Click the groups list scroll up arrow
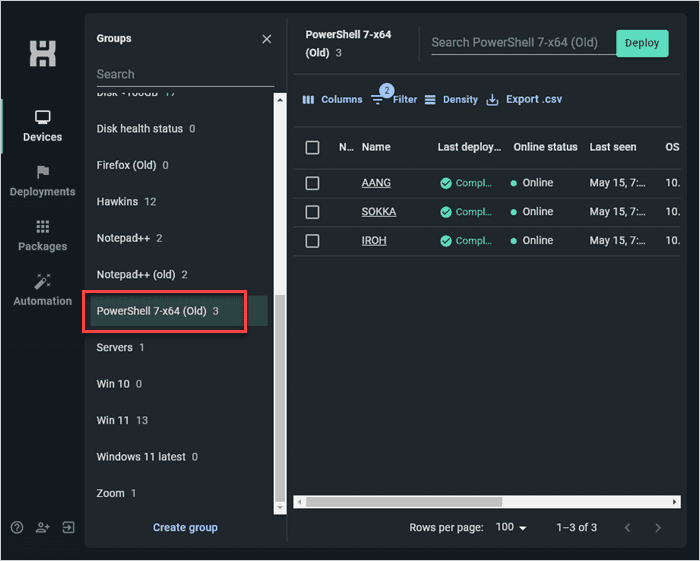This screenshot has height=561, width=700. click(280, 99)
